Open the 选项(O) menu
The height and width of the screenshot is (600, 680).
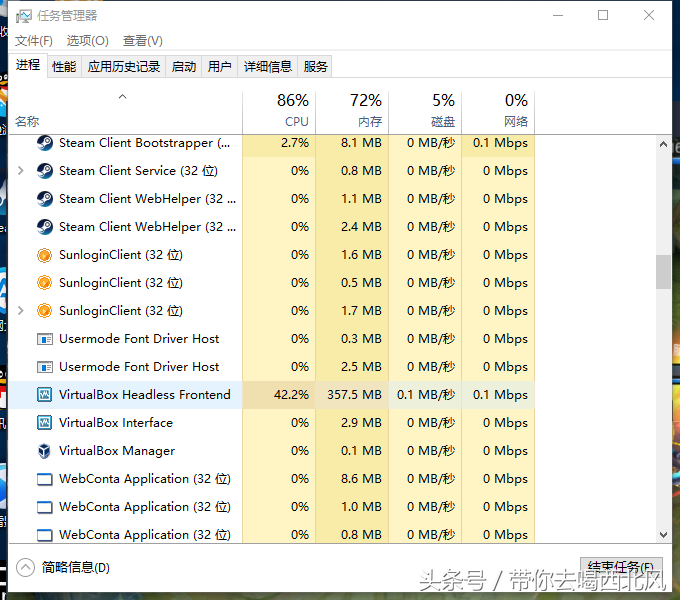tap(88, 41)
